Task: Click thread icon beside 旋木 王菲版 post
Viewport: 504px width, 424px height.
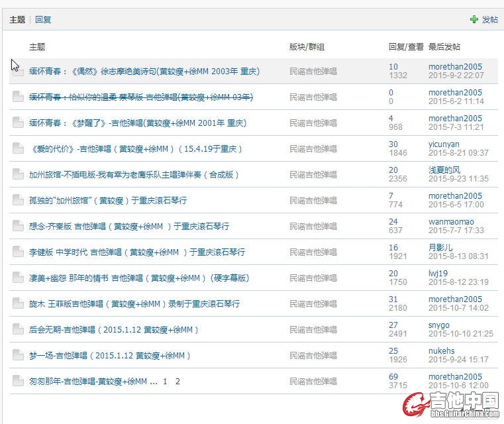Action: coord(18,304)
